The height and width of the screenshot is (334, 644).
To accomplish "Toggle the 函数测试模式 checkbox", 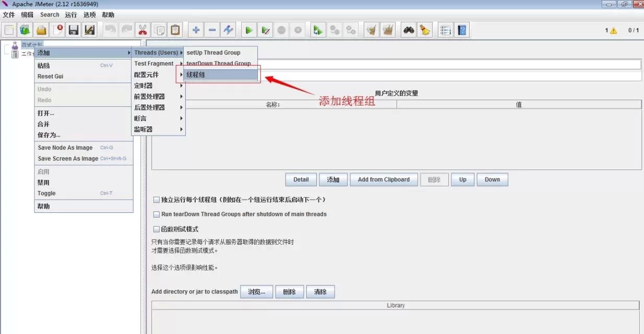I will coord(156,229).
